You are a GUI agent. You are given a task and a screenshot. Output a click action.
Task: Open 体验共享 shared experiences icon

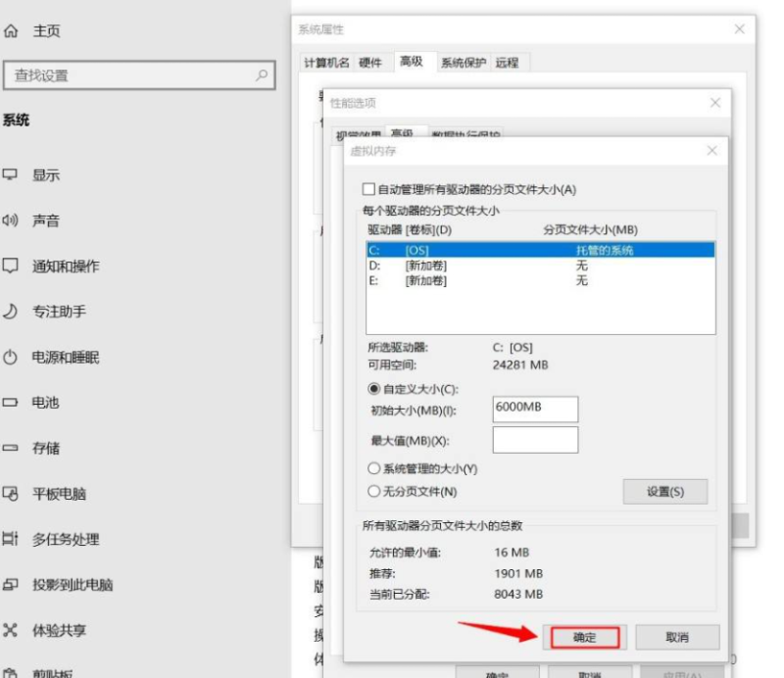[x=10, y=630]
